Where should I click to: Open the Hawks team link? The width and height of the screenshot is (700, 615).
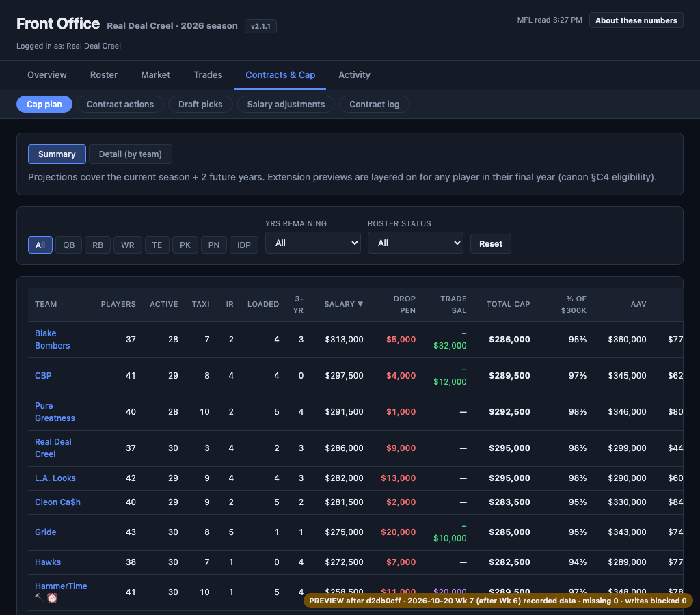(48, 562)
